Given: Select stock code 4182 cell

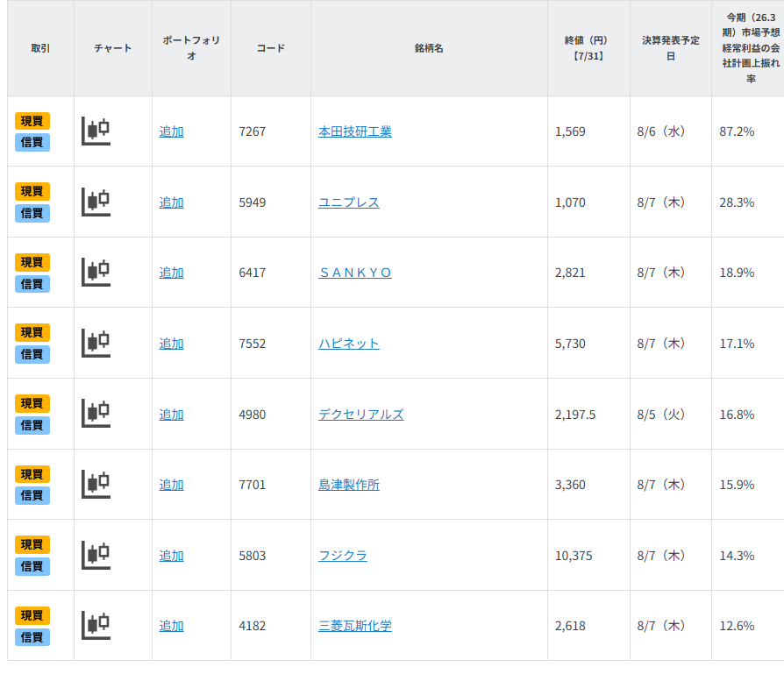Looking at the screenshot, I should coord(271,626).
